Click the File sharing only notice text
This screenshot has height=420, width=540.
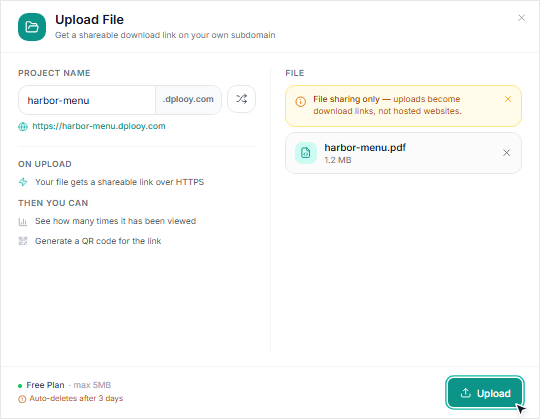coord(387,105)
